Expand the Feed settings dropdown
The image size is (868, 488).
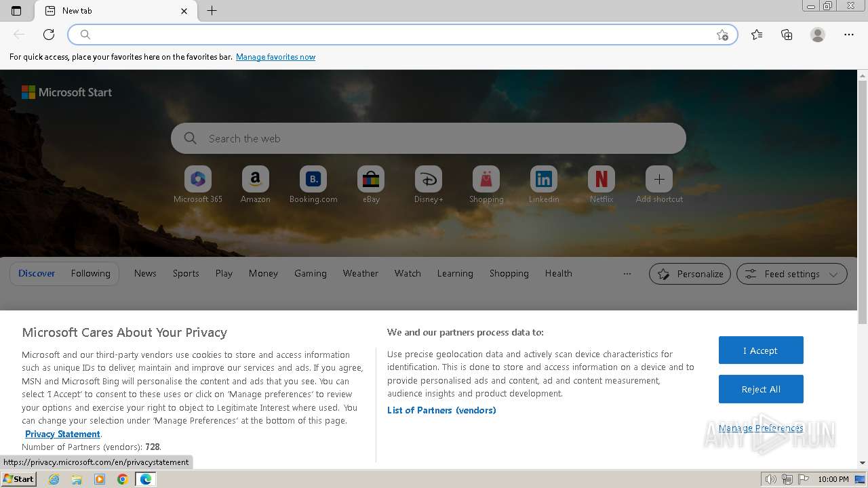click(x=791, y=274)
